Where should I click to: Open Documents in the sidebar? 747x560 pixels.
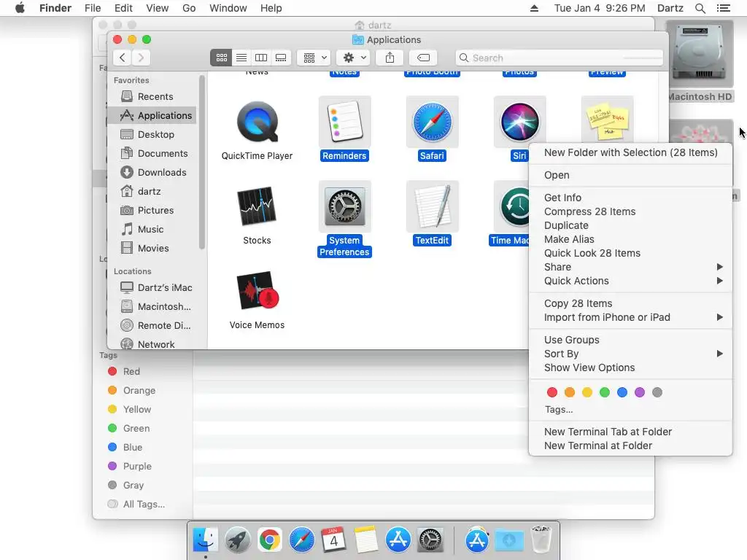152,153
